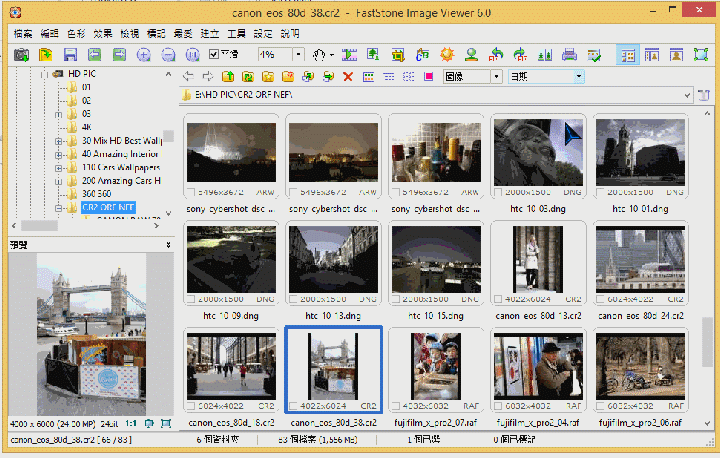Tick the checkbox for canon_eos_80d_38.cr2
This screenshot has height=458, width=720.
(293, 407)
